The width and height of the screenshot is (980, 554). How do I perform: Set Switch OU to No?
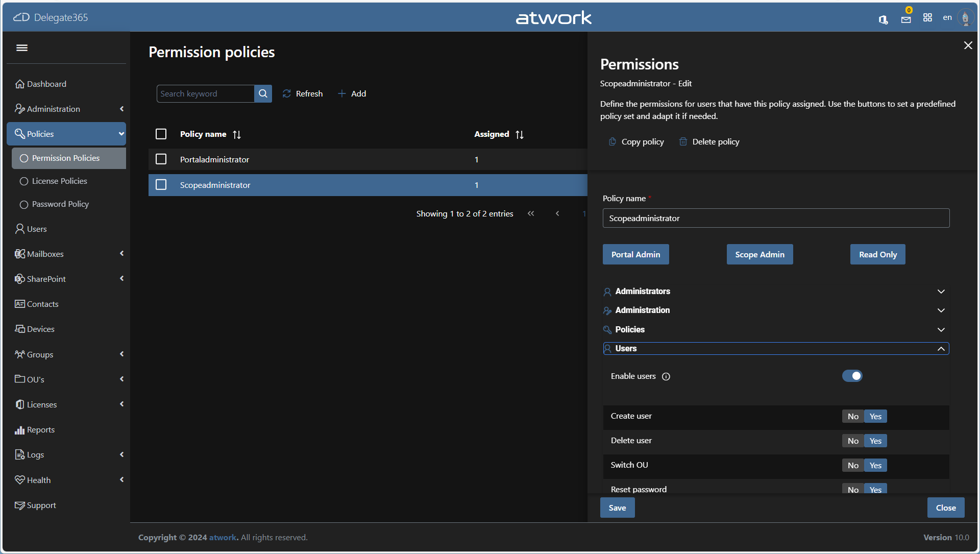[853, 465]
